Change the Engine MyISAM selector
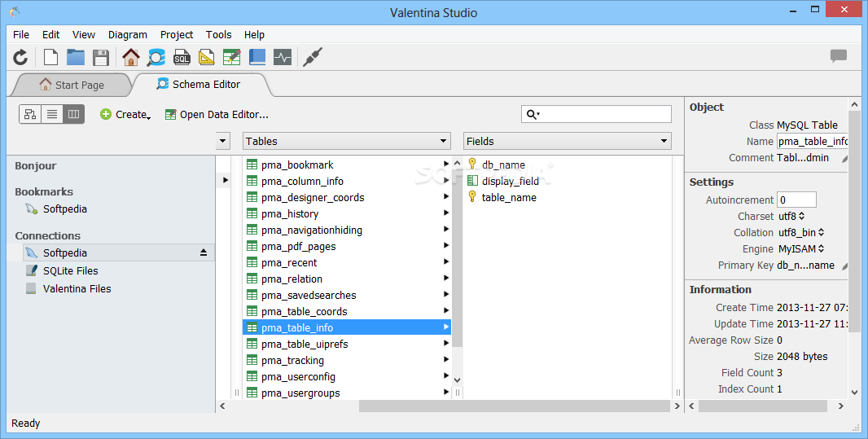 coord(801,249)
